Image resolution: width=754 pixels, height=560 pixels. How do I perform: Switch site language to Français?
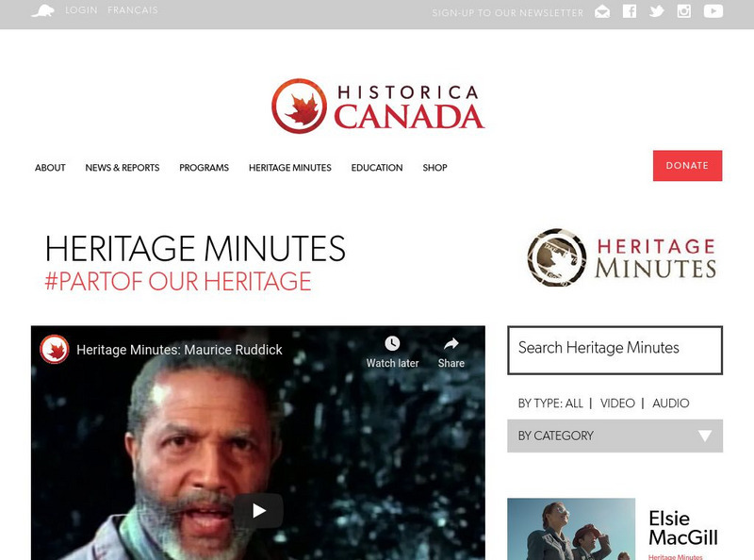tap(133, 10)
